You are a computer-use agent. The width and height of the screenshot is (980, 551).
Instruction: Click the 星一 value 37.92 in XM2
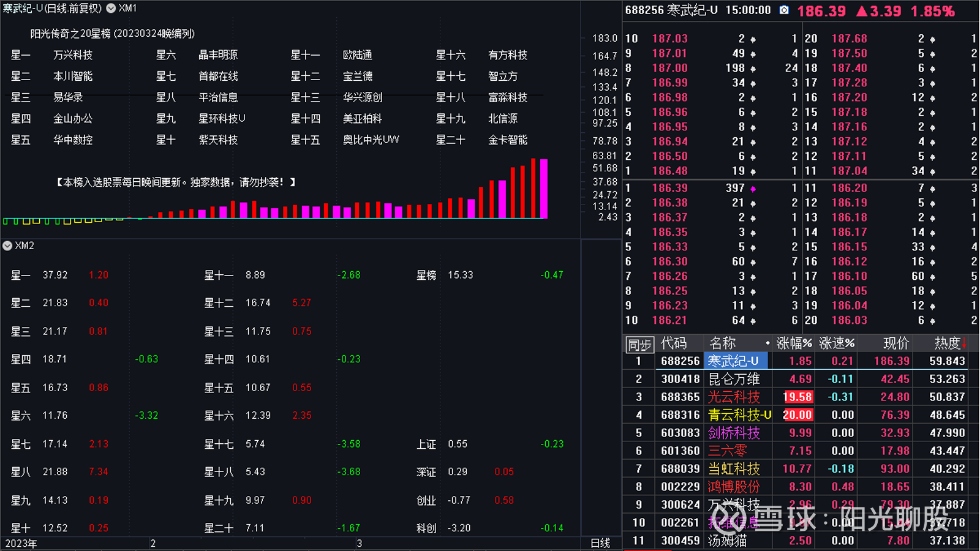55,275
